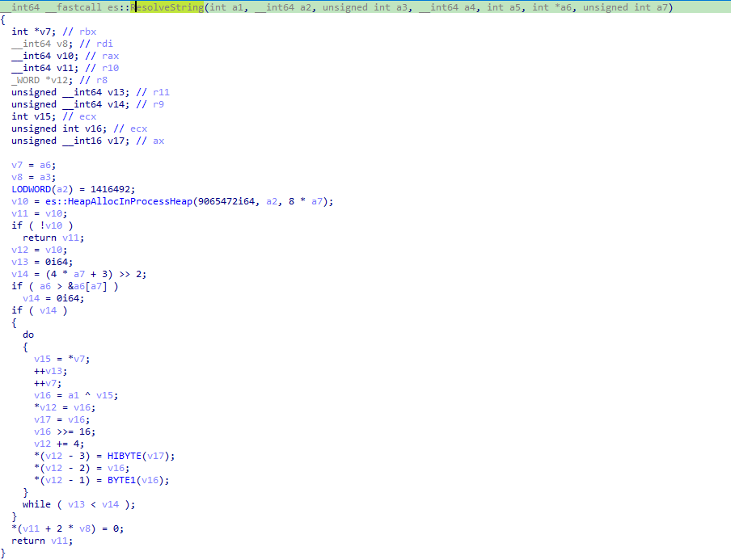Click the final 'return v11;' statement

tap(42, 541)
